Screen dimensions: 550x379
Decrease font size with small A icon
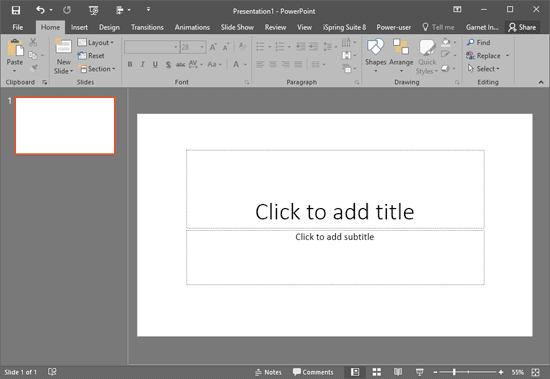[226, 47]
